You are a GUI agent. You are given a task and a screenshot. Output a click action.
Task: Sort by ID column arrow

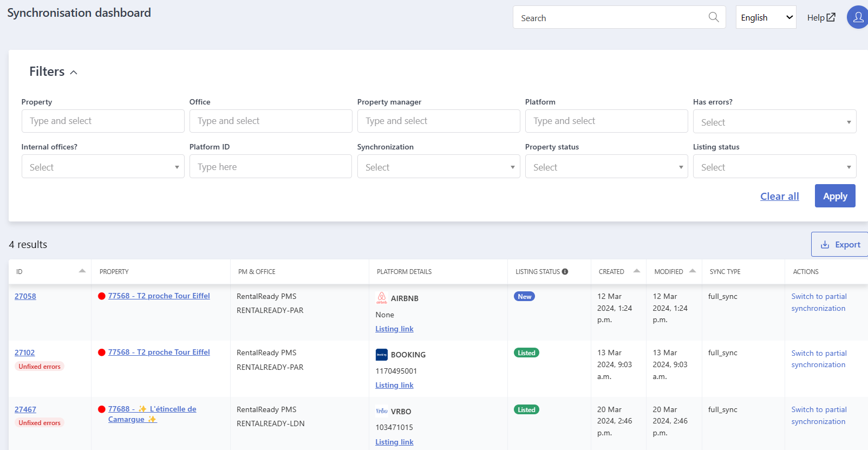tap(82, 271)
